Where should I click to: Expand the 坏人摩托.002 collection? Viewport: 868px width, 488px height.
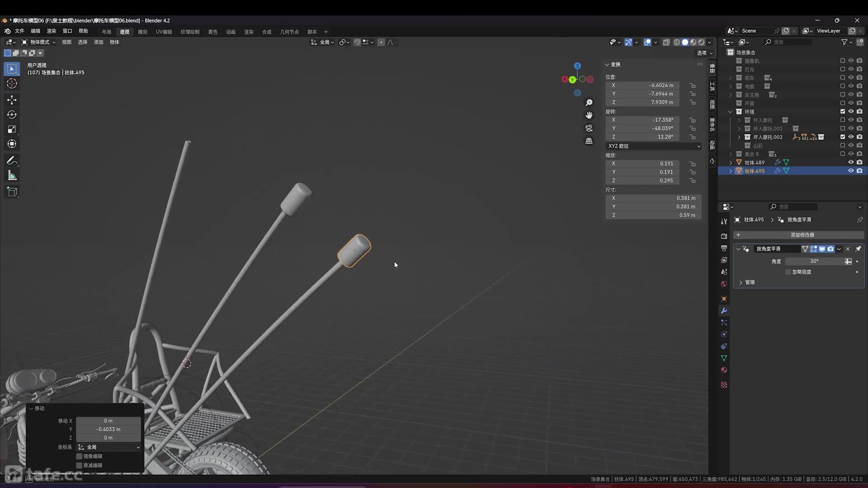[739, 137]
